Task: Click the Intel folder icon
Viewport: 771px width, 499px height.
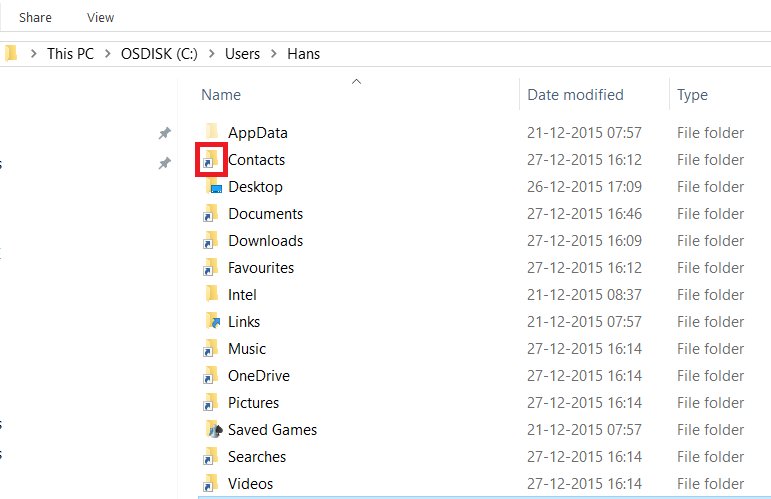Action: tap(211, 294)
